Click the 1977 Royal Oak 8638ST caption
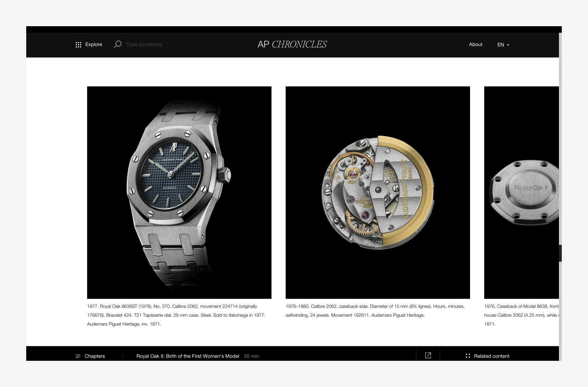Screen dimensions: 588x387 [x=176, y=315]
